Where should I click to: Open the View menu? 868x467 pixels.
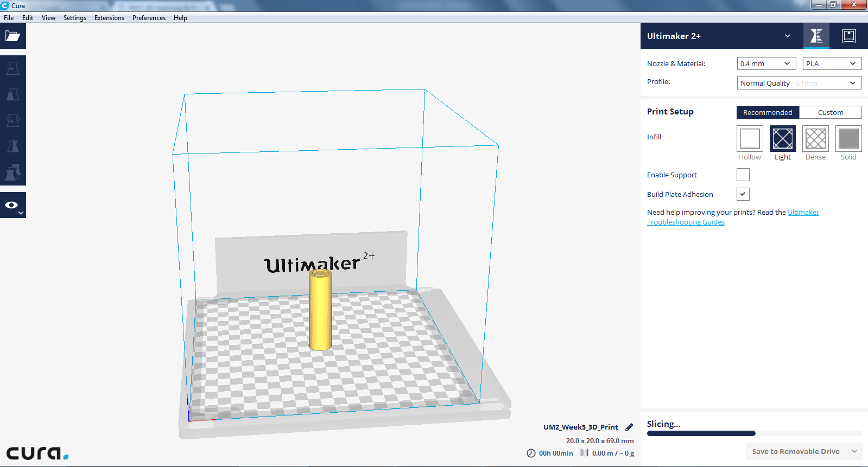coord(48,18)
